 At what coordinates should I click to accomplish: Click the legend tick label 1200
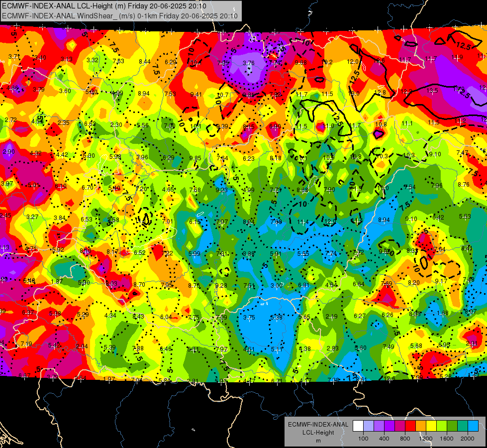(425, 439)
